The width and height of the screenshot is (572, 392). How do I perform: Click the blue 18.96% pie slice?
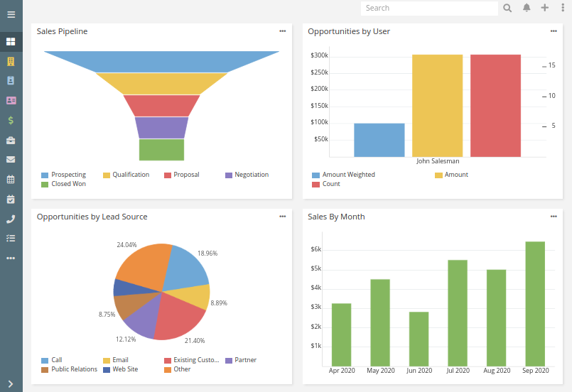point(186,268)
